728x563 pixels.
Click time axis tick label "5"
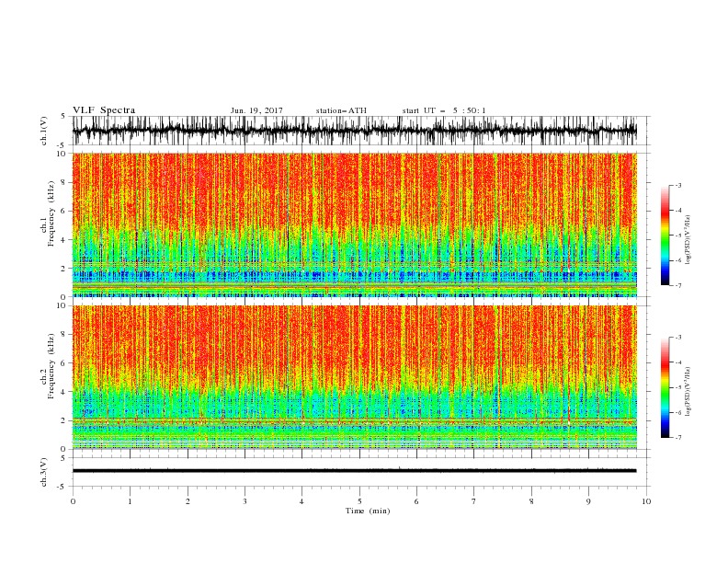point(359,501)
